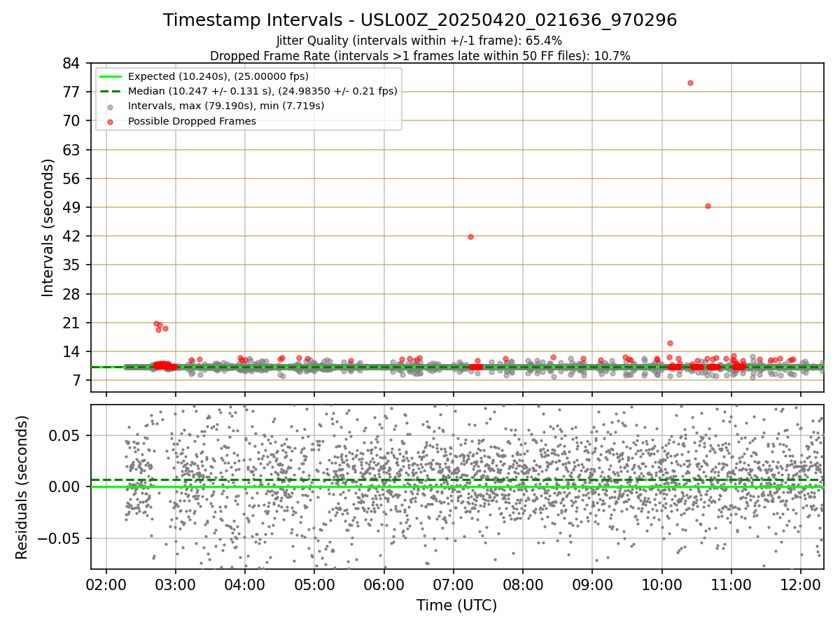
Task: Click the 0.05 residuals tick label
Action: pos(66,435)
